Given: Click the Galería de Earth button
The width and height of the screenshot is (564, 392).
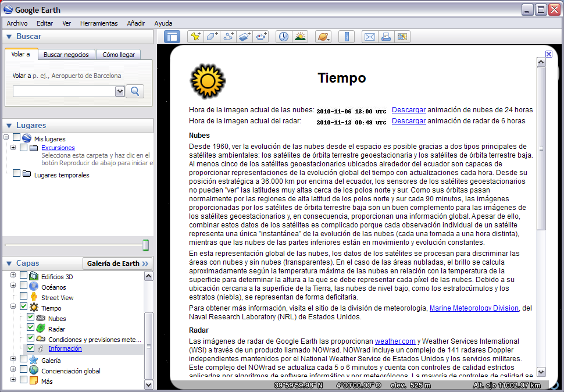Looking at the screenshot, I should [x=117, y=263].
